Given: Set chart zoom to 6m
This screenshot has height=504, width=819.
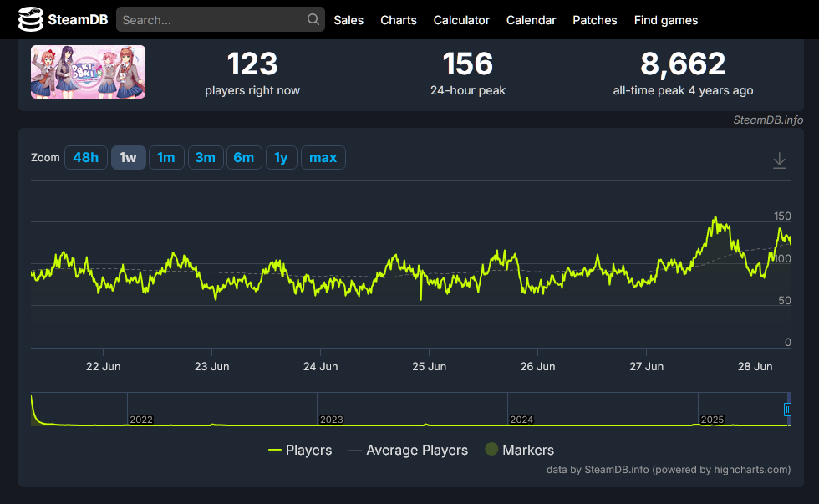Looking at the screenshot, I should point(244,158).
